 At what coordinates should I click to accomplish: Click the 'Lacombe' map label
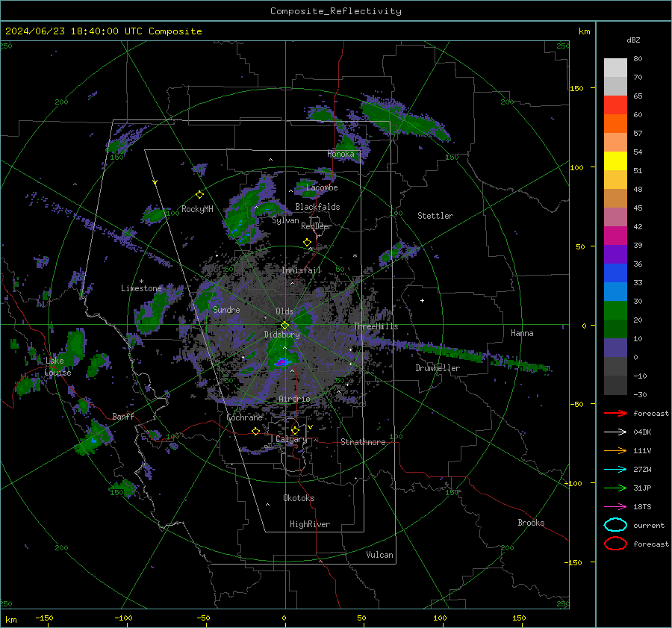[322, 187]
